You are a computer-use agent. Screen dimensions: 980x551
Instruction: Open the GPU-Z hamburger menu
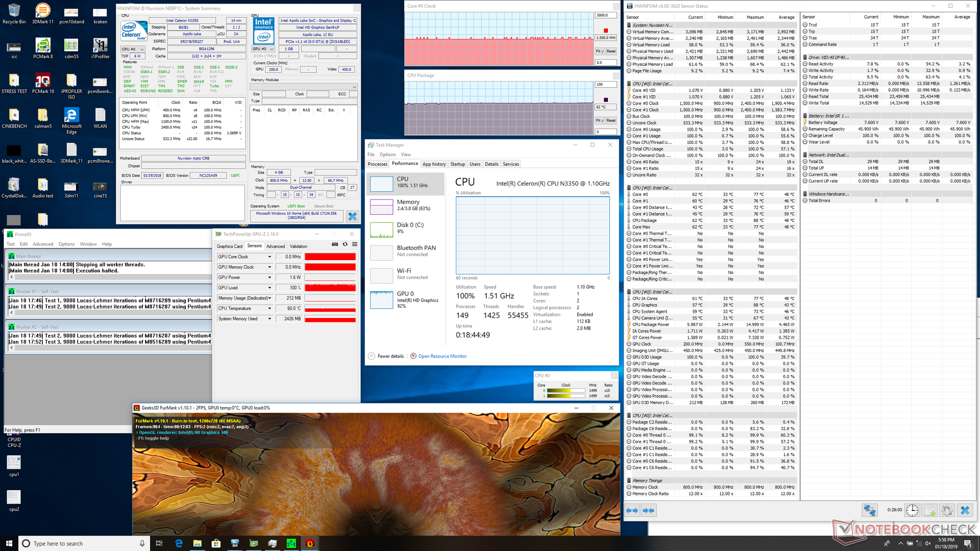(x=355, y=244)
